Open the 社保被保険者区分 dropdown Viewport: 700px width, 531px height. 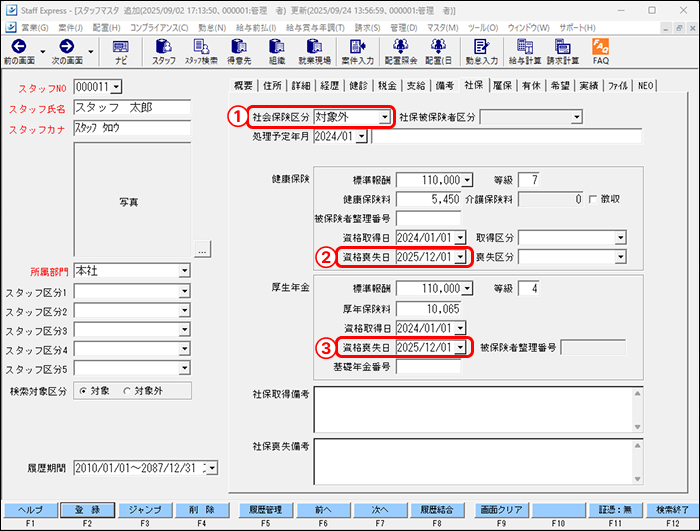(x=577, y=117)
